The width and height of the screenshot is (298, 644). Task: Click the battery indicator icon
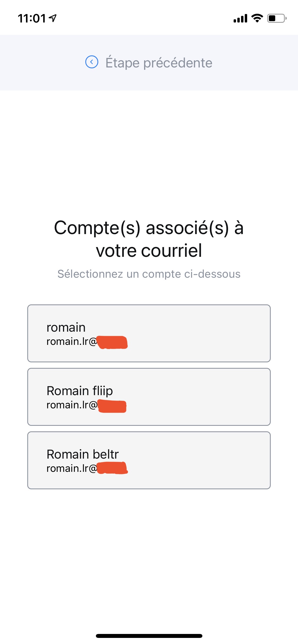coord(277,18)
